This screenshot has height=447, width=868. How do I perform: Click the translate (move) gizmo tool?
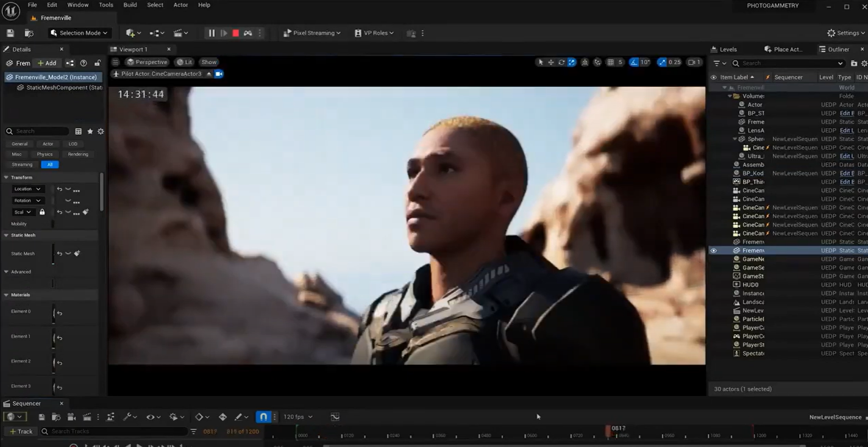(551, 62)
